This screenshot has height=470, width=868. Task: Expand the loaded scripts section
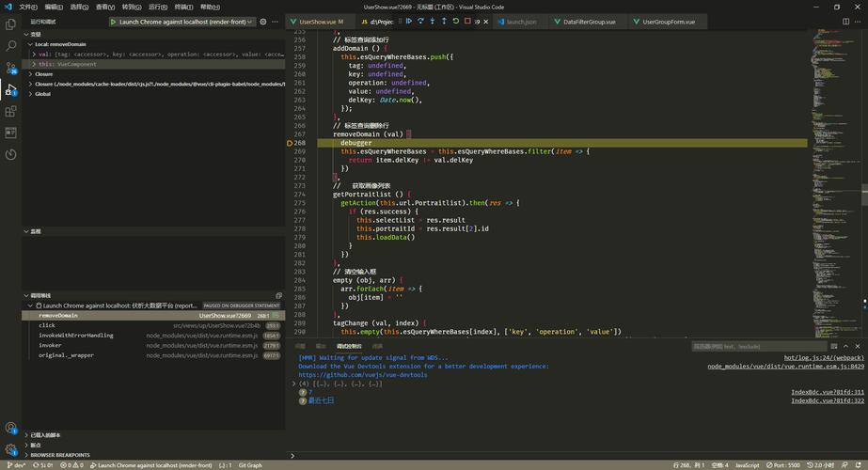tap(153, 434)
